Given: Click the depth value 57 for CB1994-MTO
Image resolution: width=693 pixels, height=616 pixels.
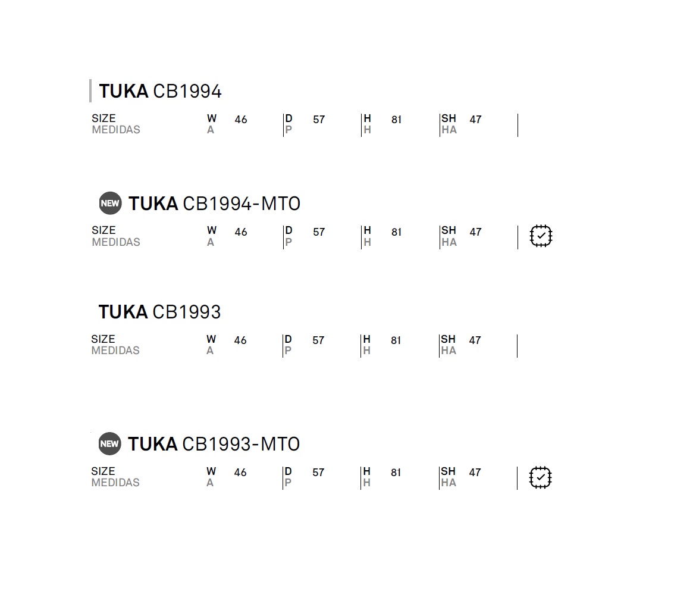Looking at the screenshot, I should [x=319, y=232].
